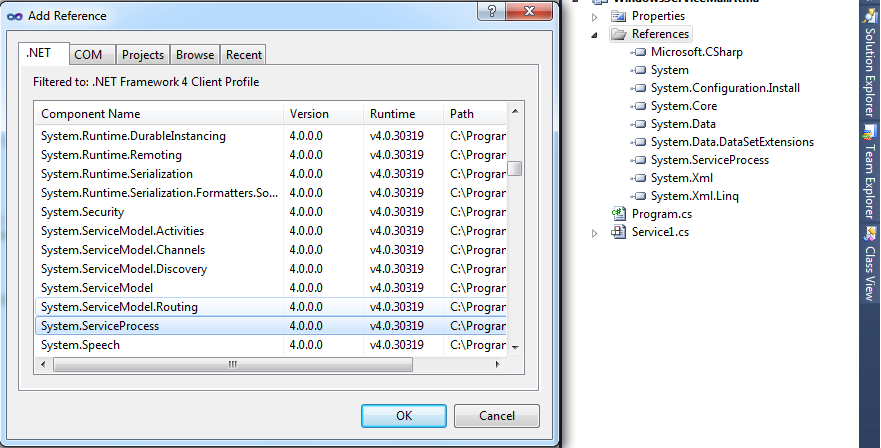881x448 pixels.
Task: Click the help question mark button
Action: [492, 11]
